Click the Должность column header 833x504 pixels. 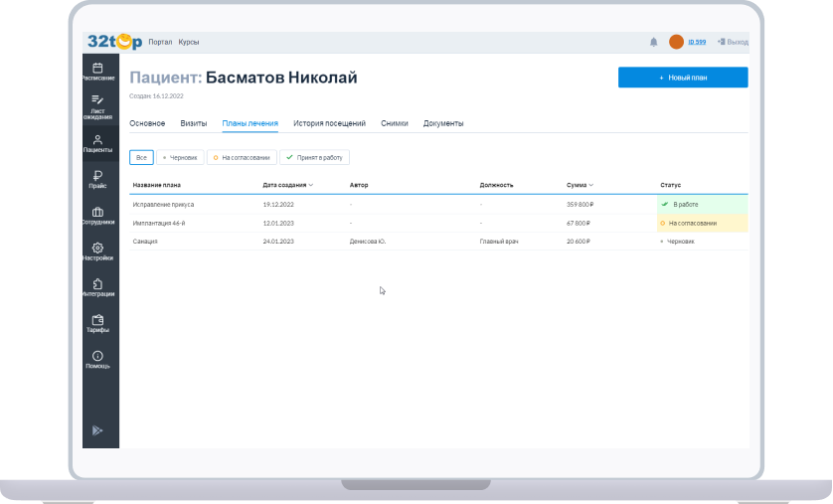point(496,185)
